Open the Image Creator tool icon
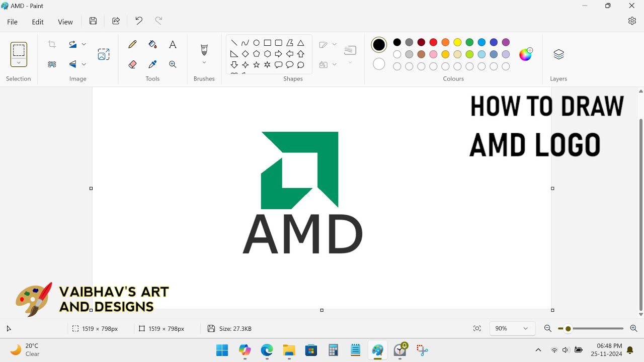The image size is (644, 362). point(104,54)
